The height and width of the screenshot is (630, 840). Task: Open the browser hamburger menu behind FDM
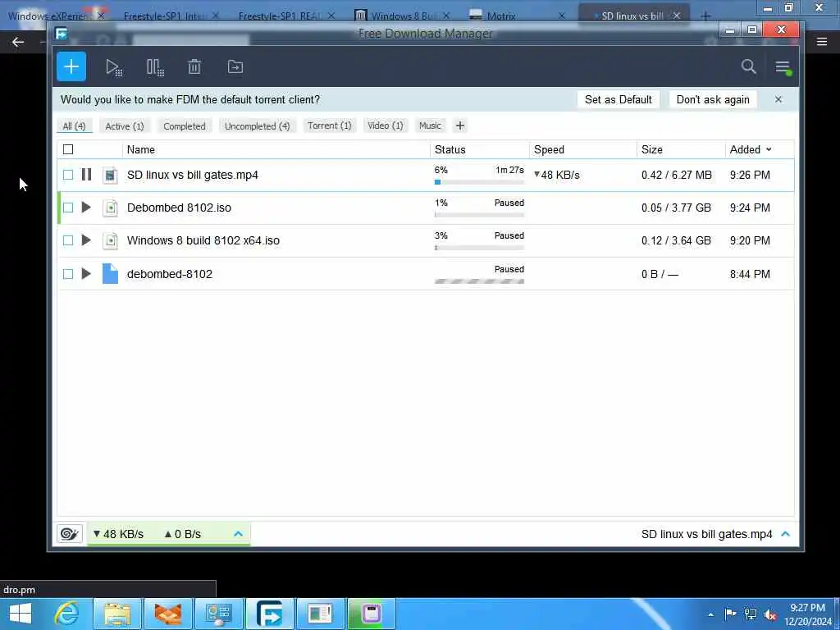coord(822,41)
